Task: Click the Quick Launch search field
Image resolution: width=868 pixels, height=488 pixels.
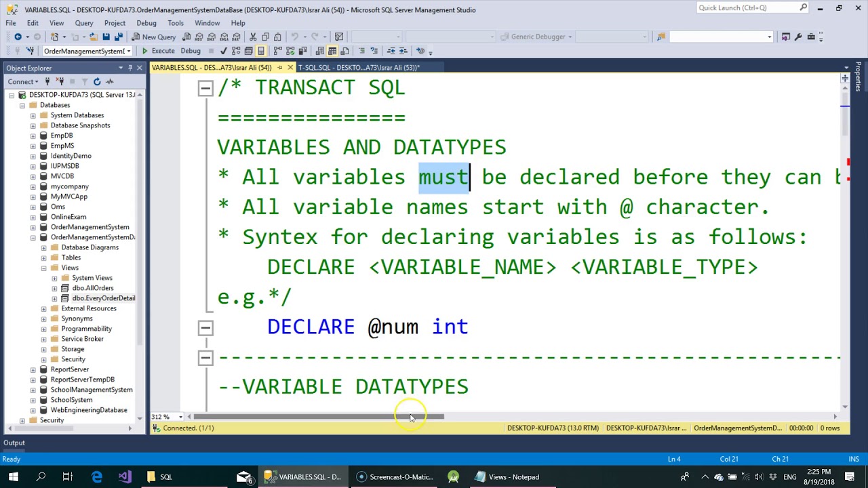Action: (753, 7)
